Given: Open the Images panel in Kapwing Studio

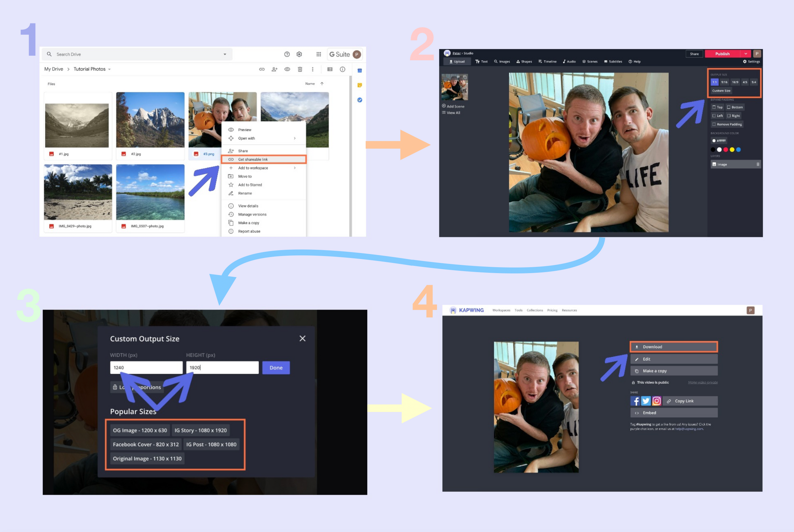Looking at the screenshot, I should [x=505, y=62].
